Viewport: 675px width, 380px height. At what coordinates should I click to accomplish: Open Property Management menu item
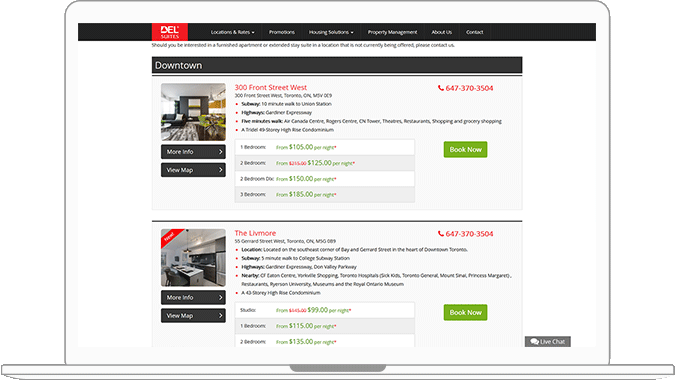(x=392, y=32)
